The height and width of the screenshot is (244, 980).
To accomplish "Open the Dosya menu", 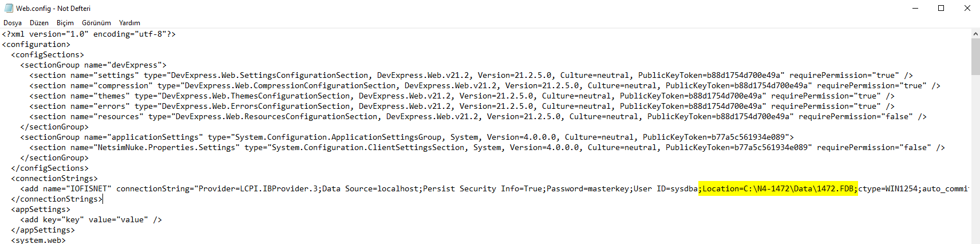I will 13,23.
